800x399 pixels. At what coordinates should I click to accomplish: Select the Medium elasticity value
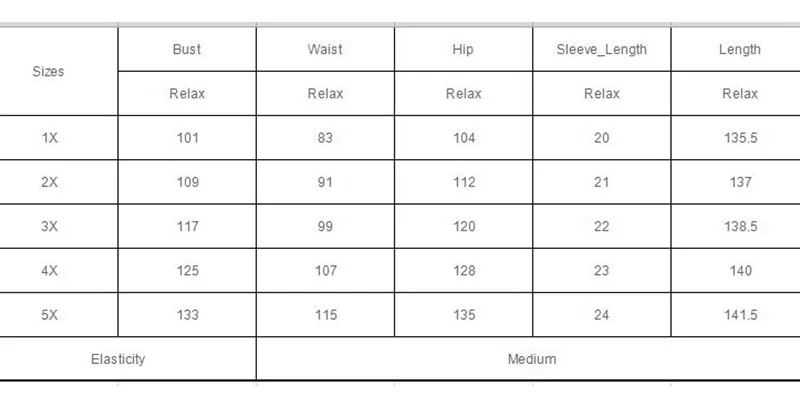(532, 359)
